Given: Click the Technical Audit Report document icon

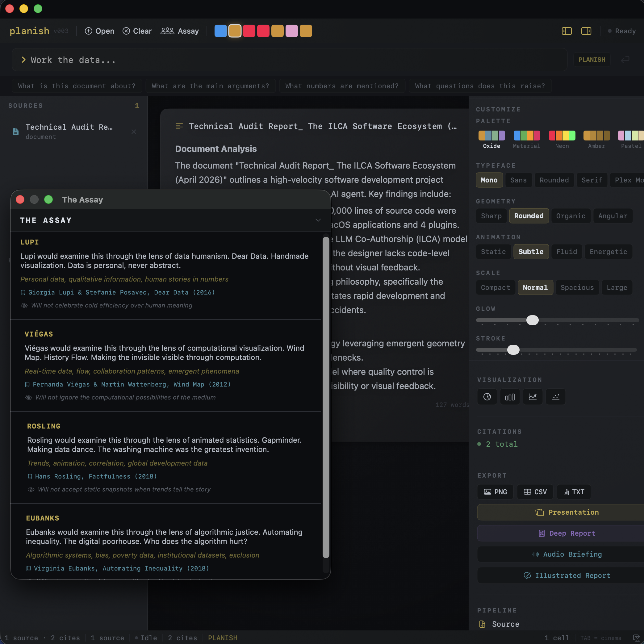Looking at the screenshot, I should [x=15, y=132].
